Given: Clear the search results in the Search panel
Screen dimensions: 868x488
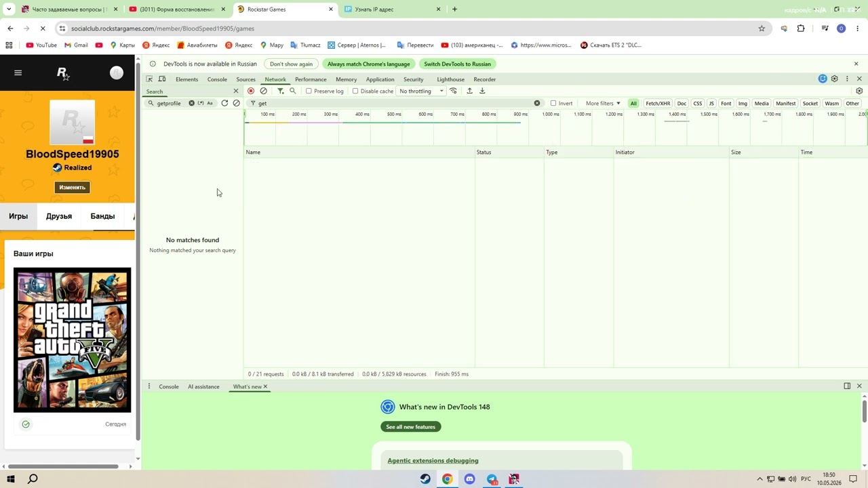Looking at the screenshot, I should (x=236, y=103).
